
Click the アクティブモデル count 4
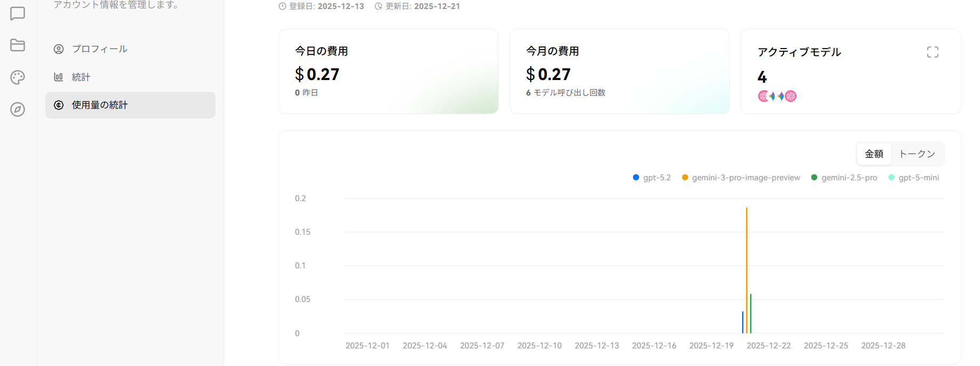click(762, 77)
